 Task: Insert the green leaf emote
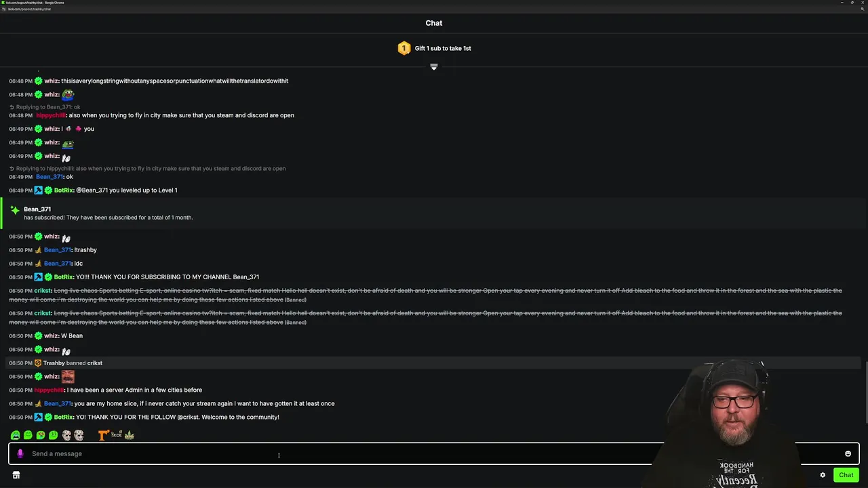[x=129, y=435]
